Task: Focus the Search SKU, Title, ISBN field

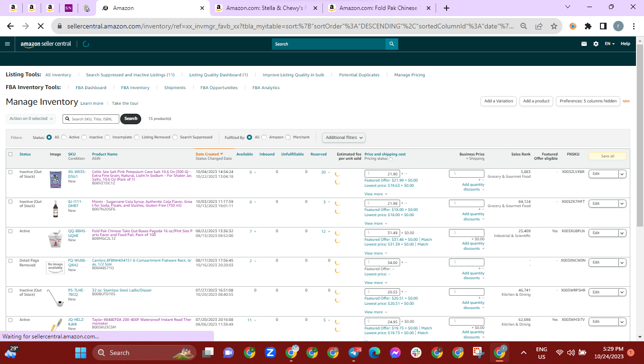Action: pos(90,119)
